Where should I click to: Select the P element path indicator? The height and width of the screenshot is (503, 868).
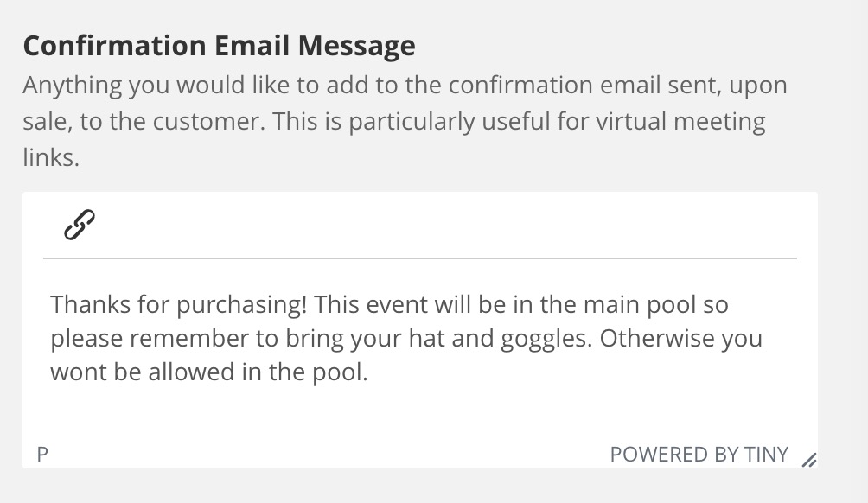click(42, 455)
